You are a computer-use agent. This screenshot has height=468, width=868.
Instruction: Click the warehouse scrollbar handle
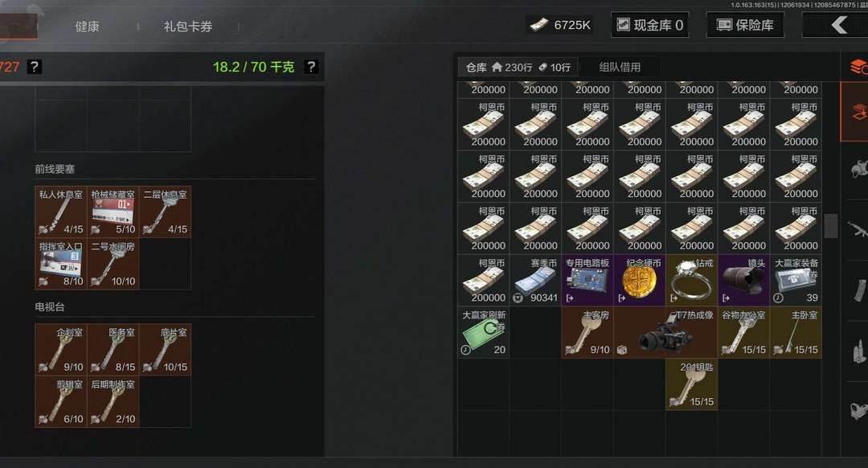830,226
